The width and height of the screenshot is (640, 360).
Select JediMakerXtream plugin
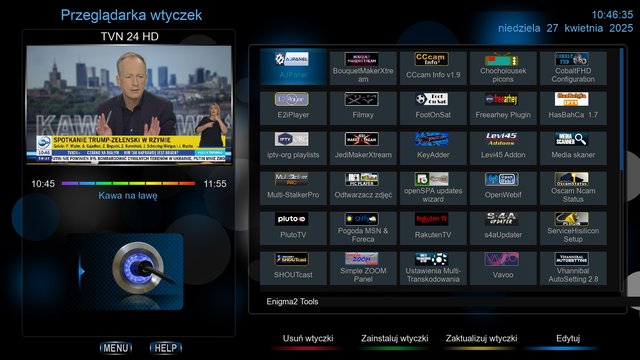[363, 147]
